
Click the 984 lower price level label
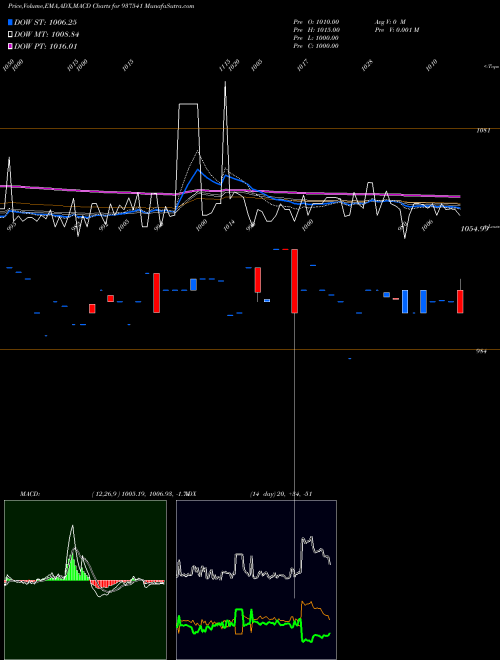pos(481,351)
